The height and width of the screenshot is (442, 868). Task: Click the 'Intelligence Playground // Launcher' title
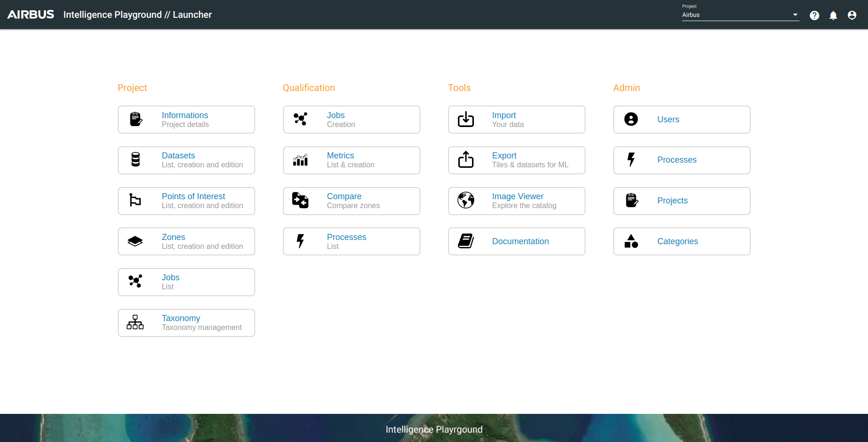137,15
